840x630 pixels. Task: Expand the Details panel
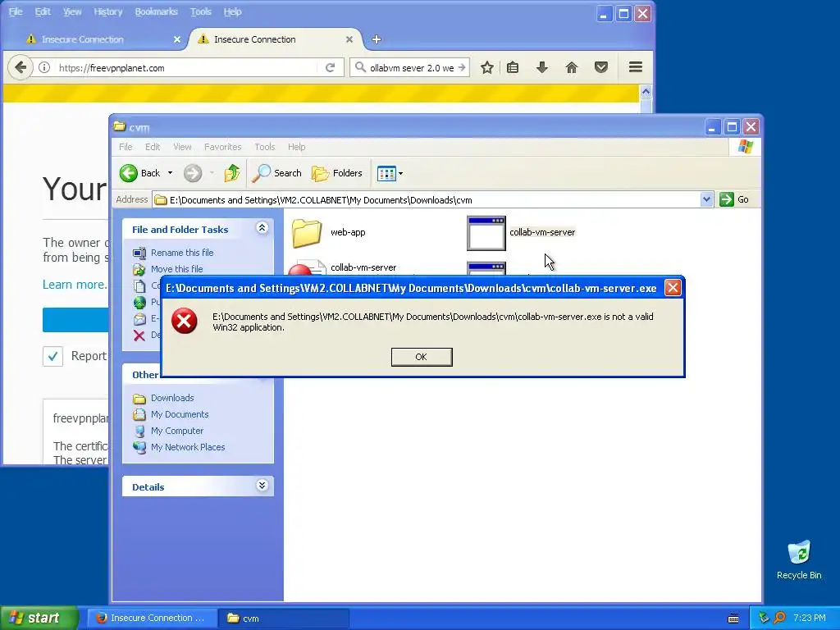point(262,486)
